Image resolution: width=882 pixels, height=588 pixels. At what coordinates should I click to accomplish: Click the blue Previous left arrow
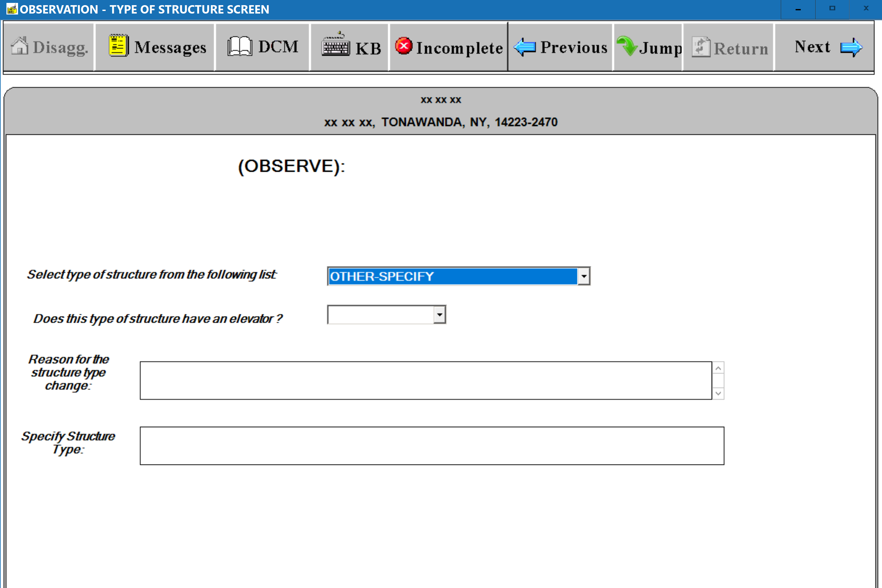525,47
